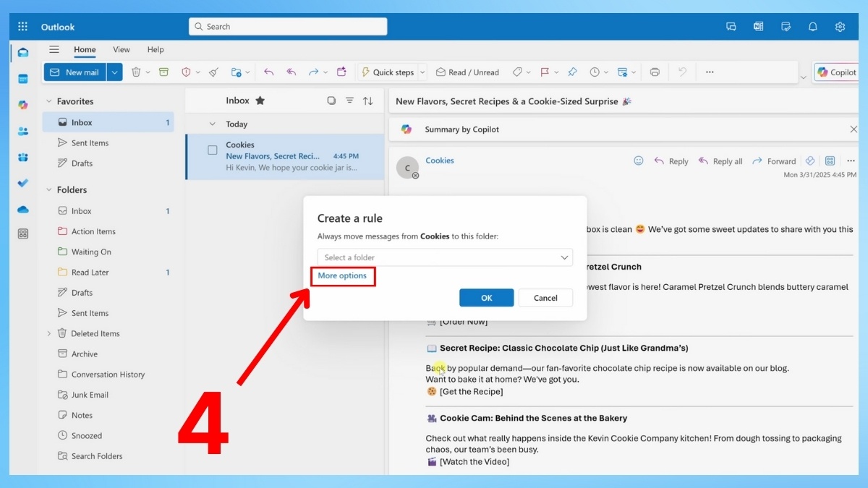This screenshot has height=488, width=868.
Task: Click the Print icon in toolbar
Action: (x=655, y=72)
